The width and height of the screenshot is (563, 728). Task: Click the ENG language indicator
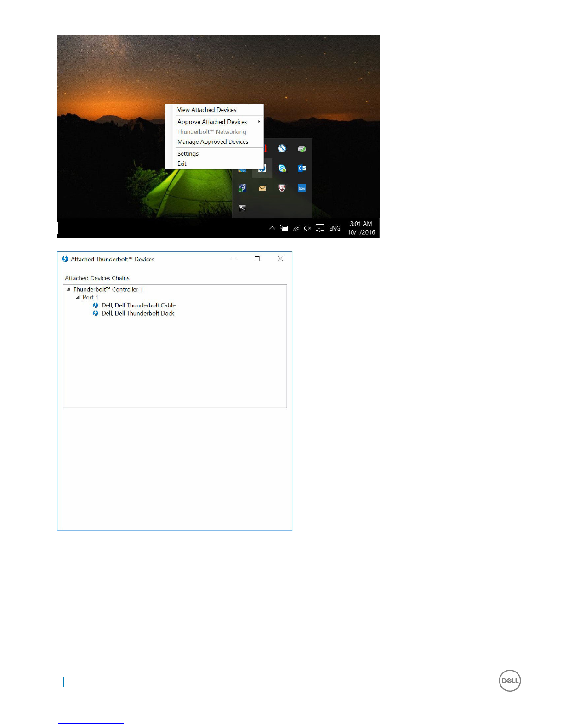pyautogui.click(x=335, y=228)
